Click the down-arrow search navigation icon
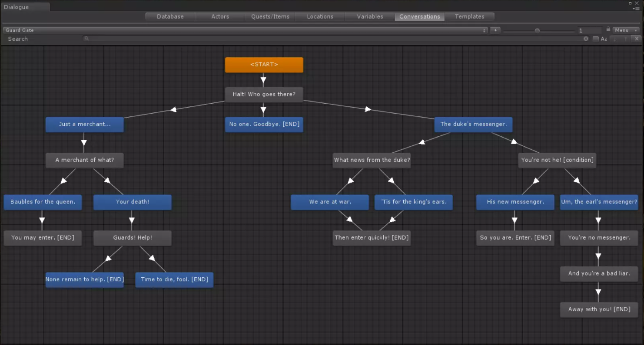This screenshot has height=345, width=644. [x=614, y=39]
